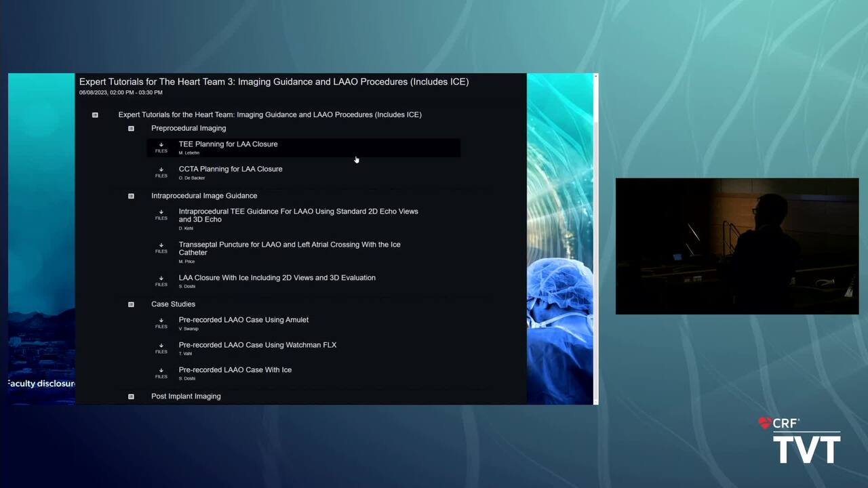The image size is (868, 488).
Task: Open Intraprocedural TEE Guidance For LAAO presentation
Action: [298, 216]
